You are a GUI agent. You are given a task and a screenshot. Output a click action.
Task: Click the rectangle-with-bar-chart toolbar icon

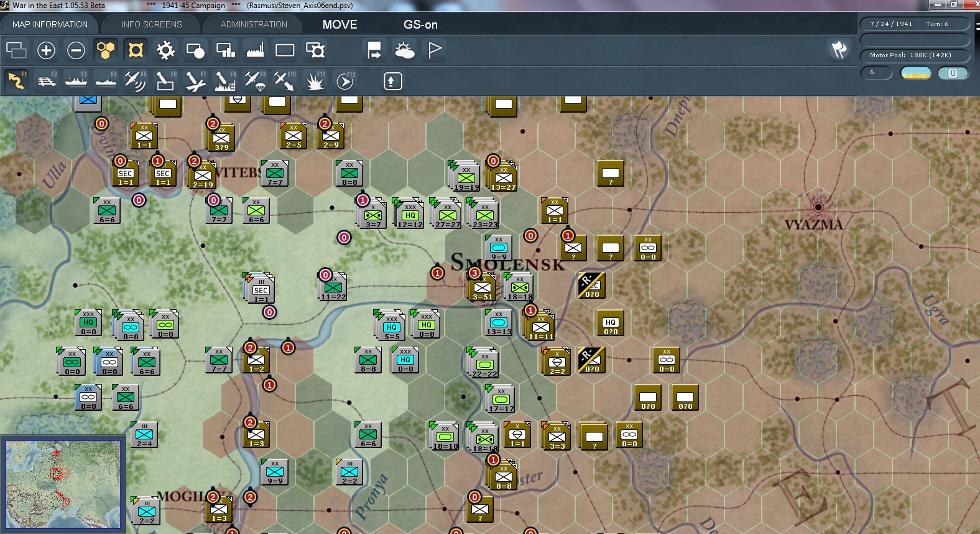[225, 50]
